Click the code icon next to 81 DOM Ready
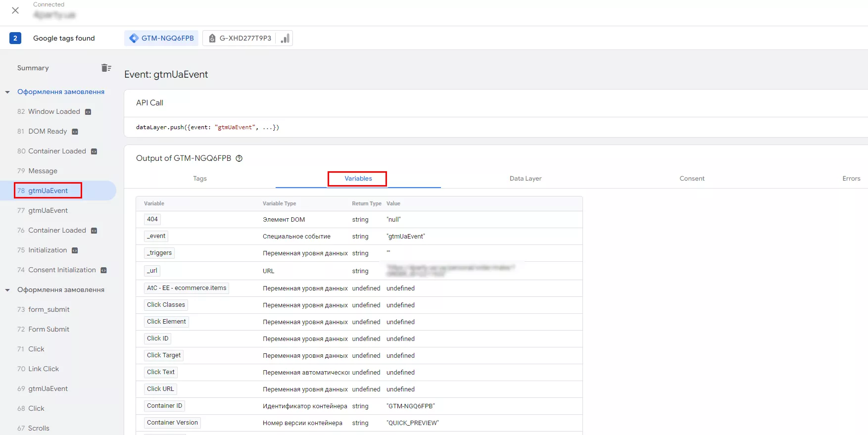868x435 pixels. tap(75, 132)
